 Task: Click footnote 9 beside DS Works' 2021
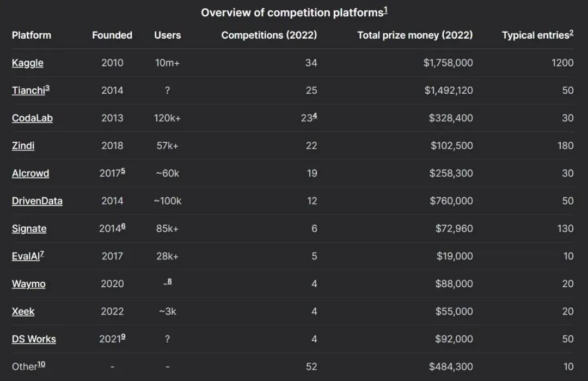coord(123,336)
